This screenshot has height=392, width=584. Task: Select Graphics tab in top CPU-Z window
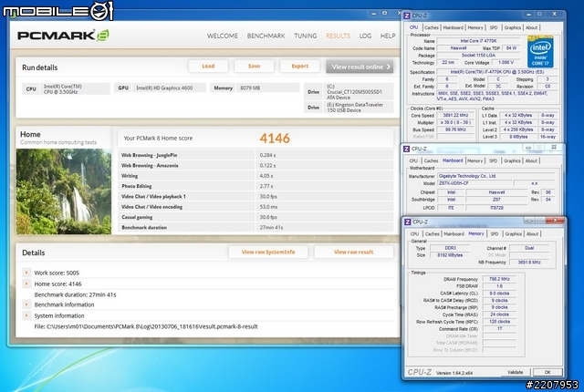coord(513,28)
